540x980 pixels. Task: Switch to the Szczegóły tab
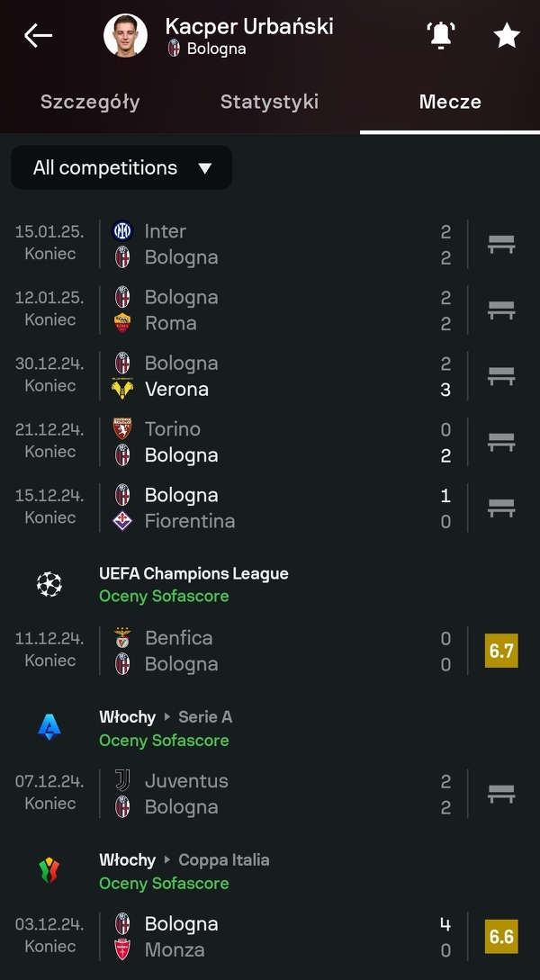point(90,102)
